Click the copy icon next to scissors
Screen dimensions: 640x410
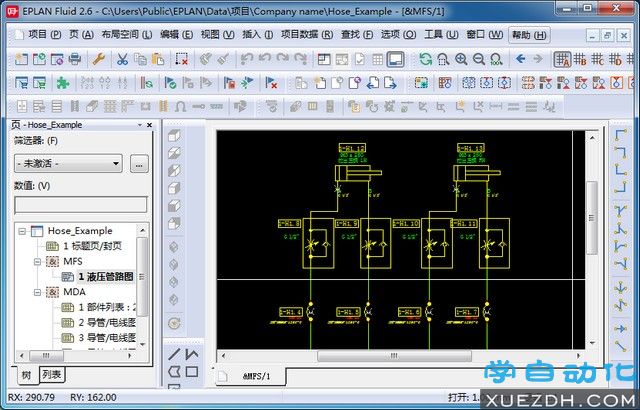140,60
